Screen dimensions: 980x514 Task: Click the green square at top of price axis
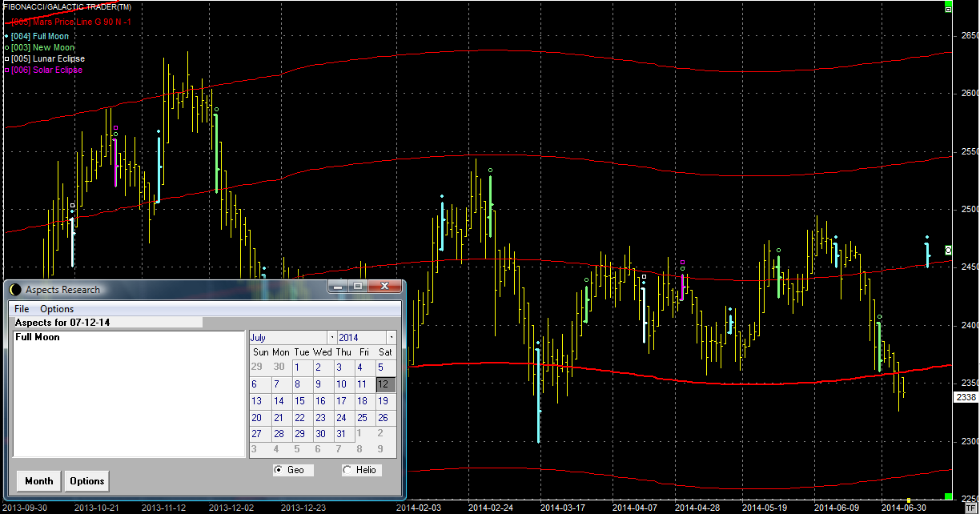(x=948, y=9)
